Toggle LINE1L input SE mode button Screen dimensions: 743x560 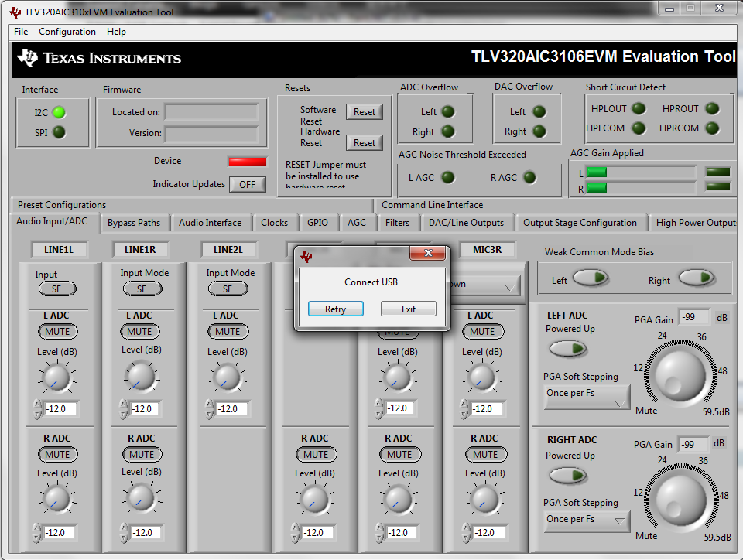pyautogui.click(x=56, y=289)
